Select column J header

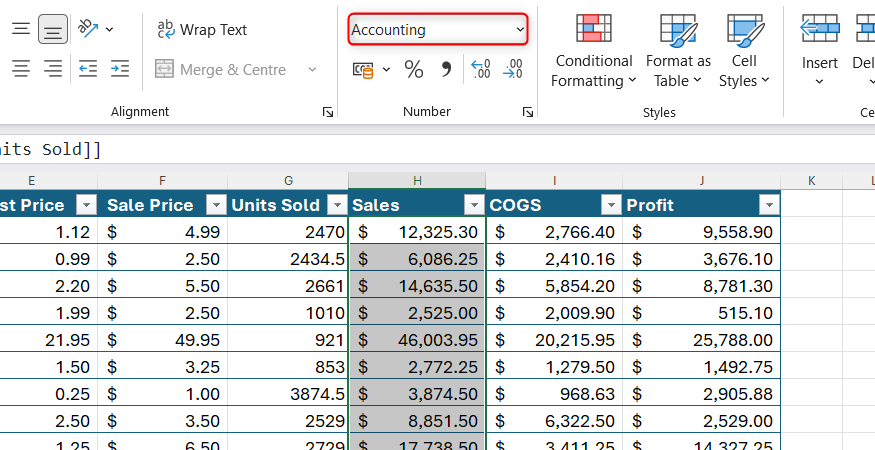point(701,180)
